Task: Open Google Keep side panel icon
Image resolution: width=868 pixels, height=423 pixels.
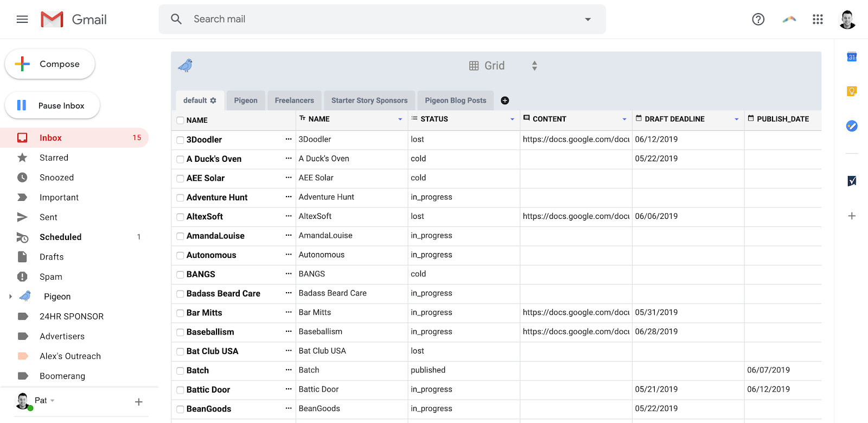Action: click(852, 91)
